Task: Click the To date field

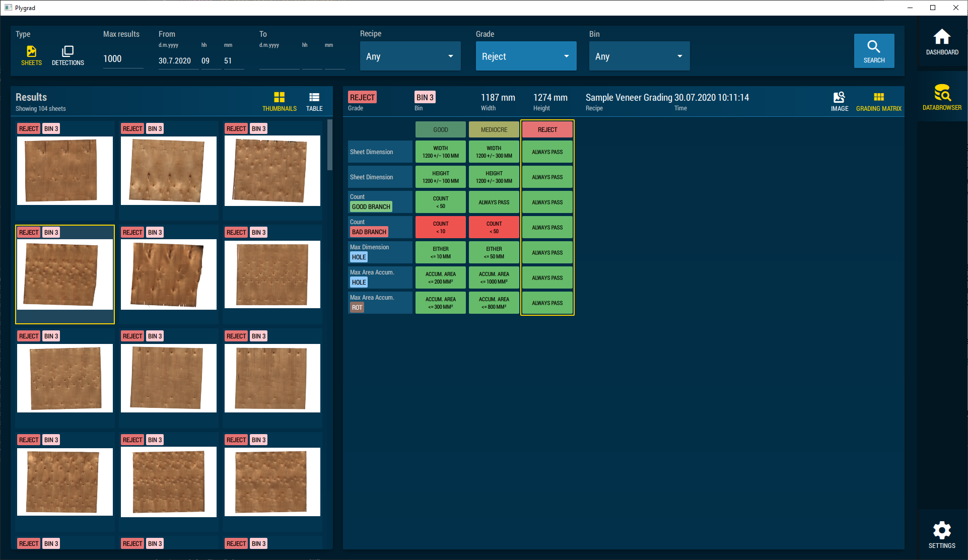Action: (279, 61)
